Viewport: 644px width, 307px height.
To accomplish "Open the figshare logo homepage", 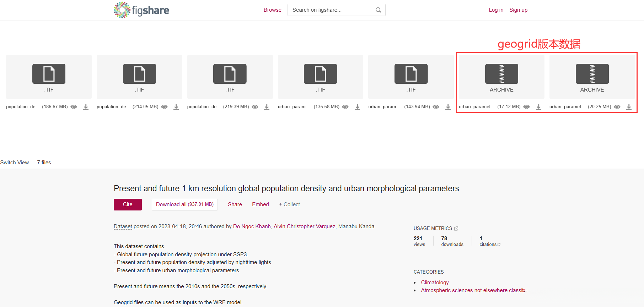I will 141,10.
